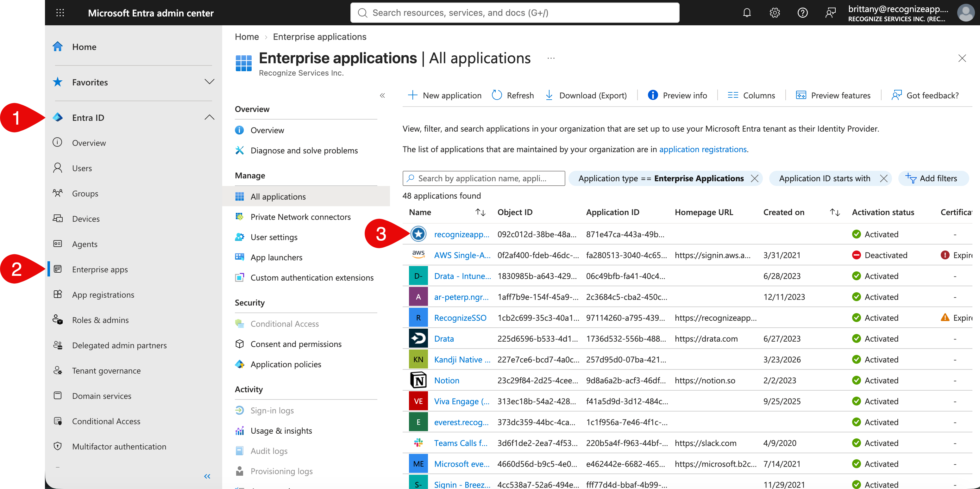
Task: Open the Columns chooser
Action: (751, 96)
